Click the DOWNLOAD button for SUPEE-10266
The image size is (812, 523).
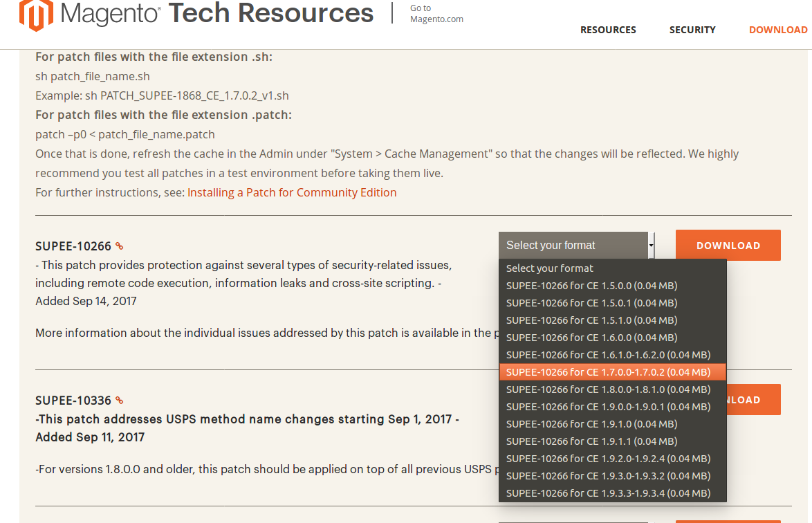click(728, 245)
